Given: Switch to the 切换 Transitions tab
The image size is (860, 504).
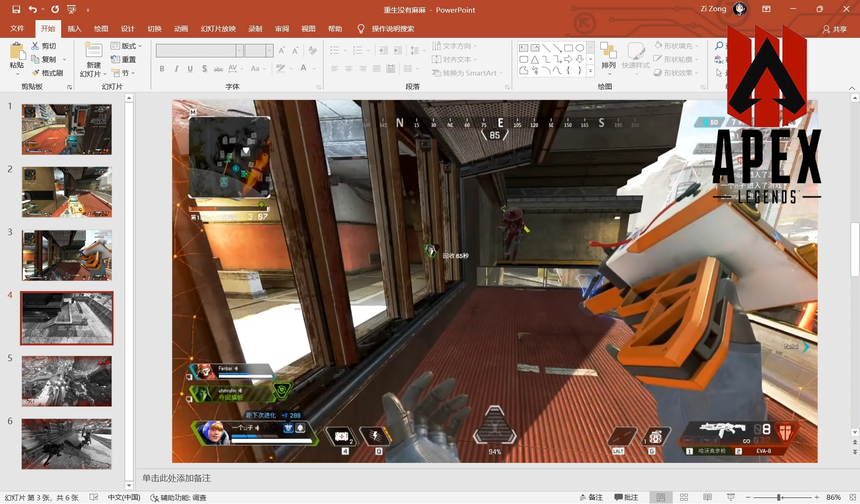Looking at the screenshot, I should 155,28.
